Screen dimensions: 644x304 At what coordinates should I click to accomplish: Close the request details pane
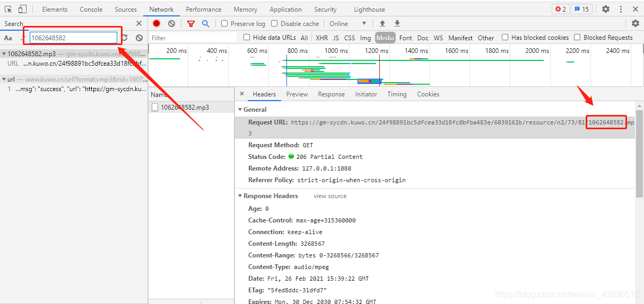tap(242, 94)
